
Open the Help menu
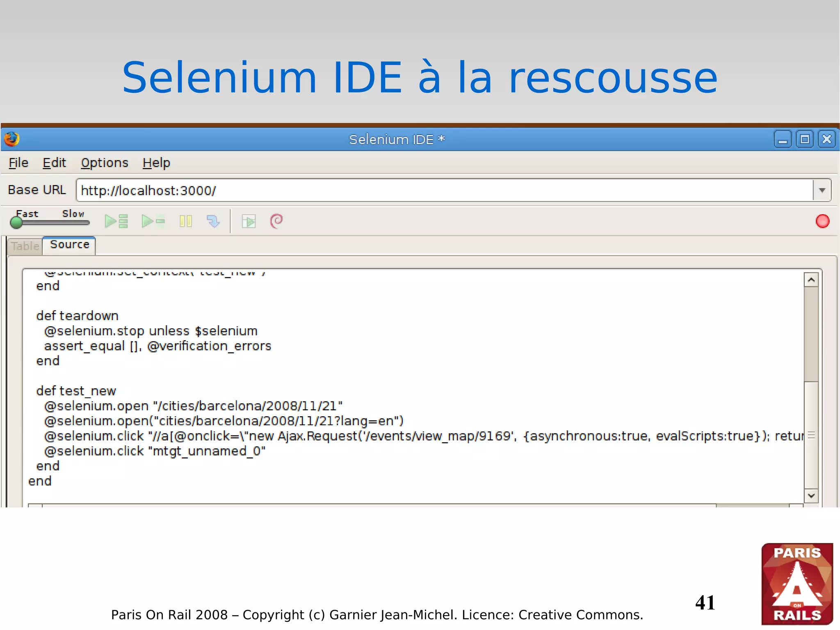click(156, 163)
